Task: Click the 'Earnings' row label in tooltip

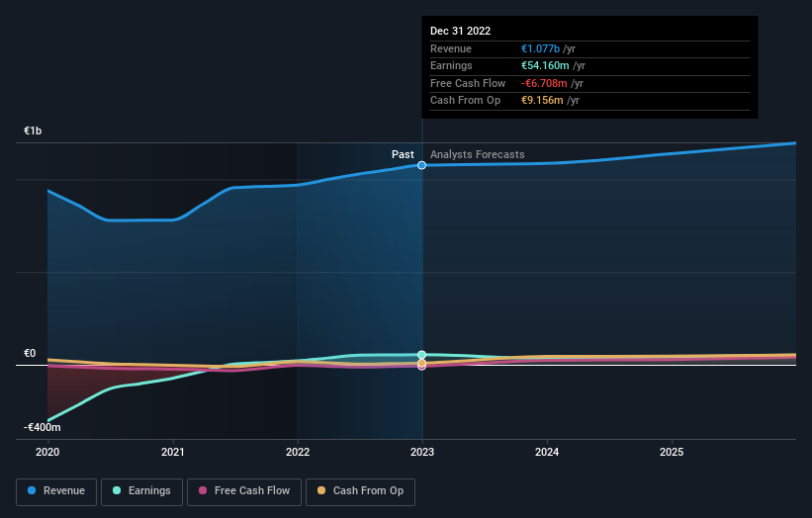Action: pos(451,65)
